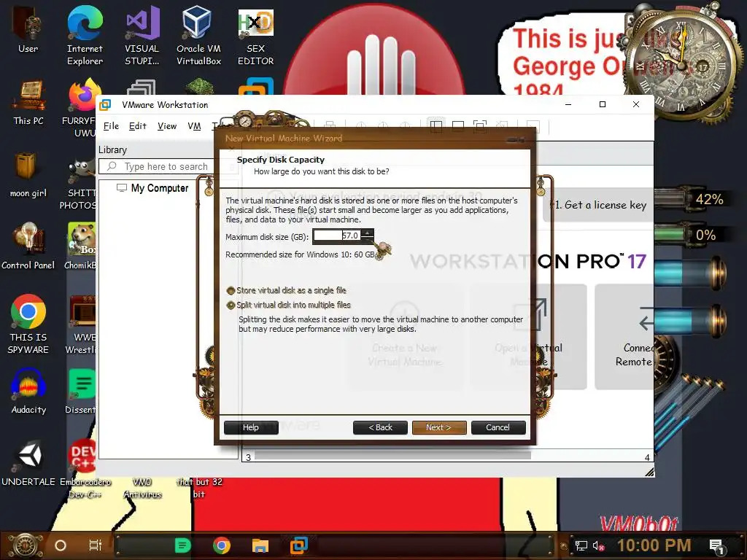Viewport: 747px width, 560px height.
Task: Open the View menu in VMware
Action: coord(167,126)
